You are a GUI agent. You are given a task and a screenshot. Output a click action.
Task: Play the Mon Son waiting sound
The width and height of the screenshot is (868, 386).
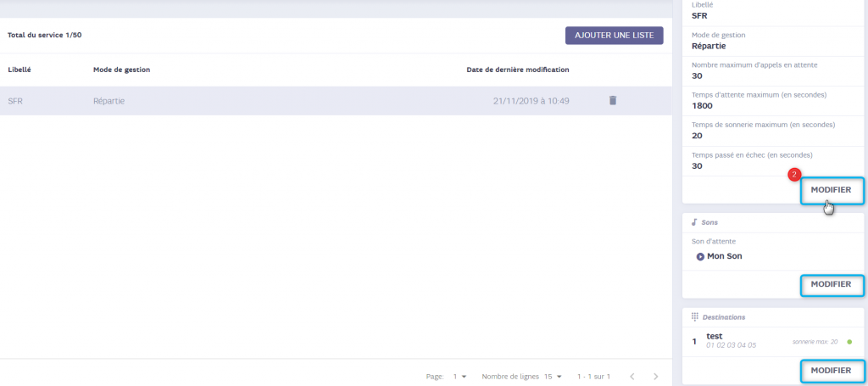pos(700,256)
